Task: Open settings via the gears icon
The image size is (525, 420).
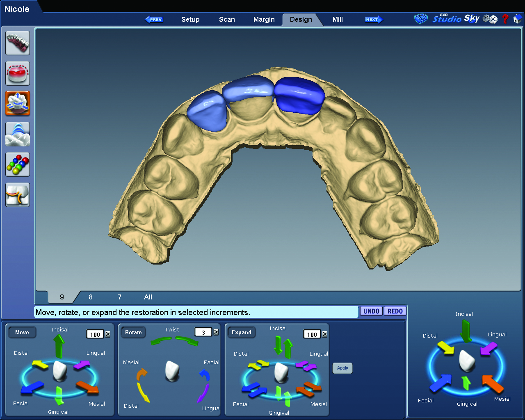Action: 490,19
